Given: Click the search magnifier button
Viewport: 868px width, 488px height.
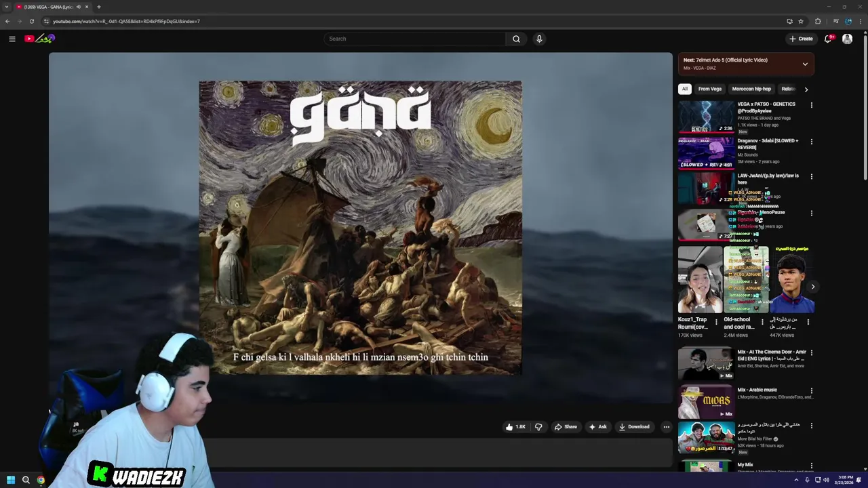Looking at the screenshot, I should click(x=516, y=39).
